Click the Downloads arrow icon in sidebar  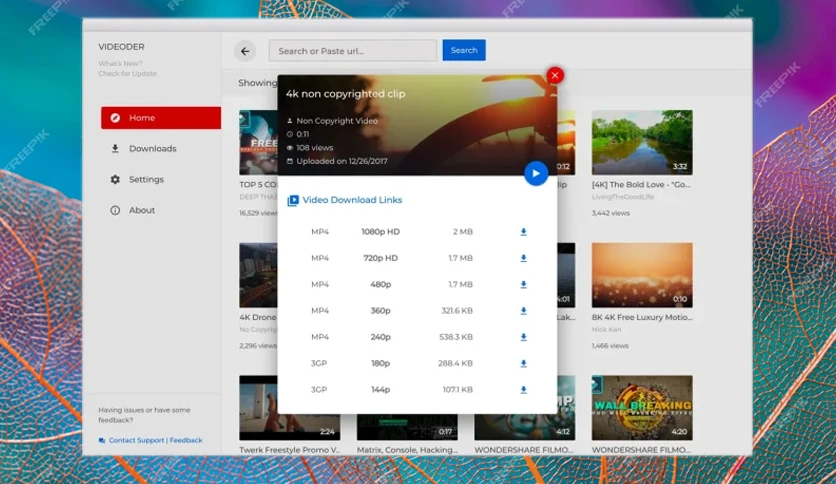(x=115, y=149)
